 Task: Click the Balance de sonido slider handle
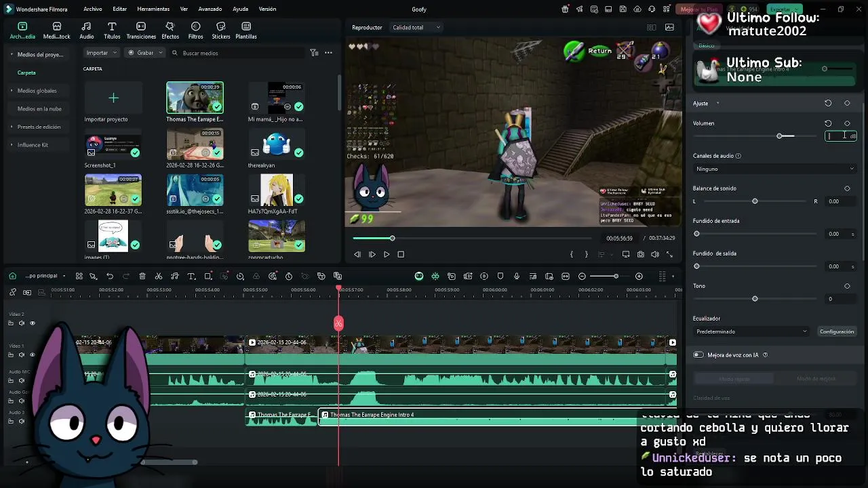[x=755, y=201]
